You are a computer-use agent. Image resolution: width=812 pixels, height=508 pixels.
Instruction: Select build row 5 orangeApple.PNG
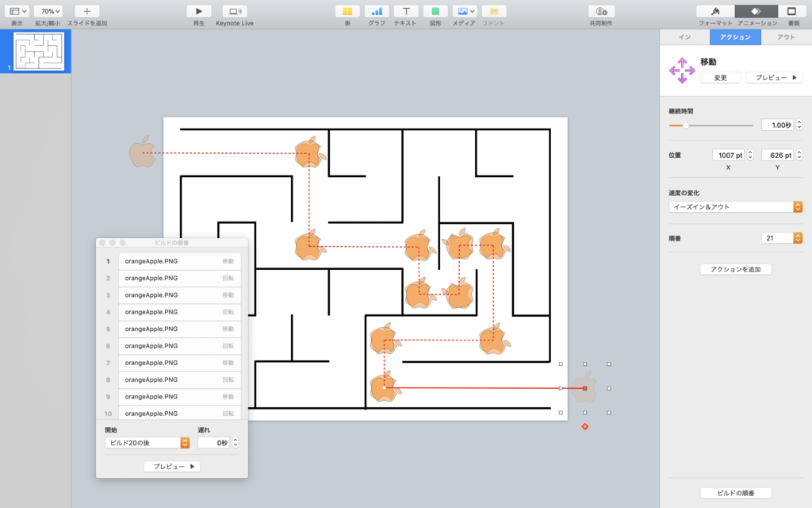pos(179,329)
